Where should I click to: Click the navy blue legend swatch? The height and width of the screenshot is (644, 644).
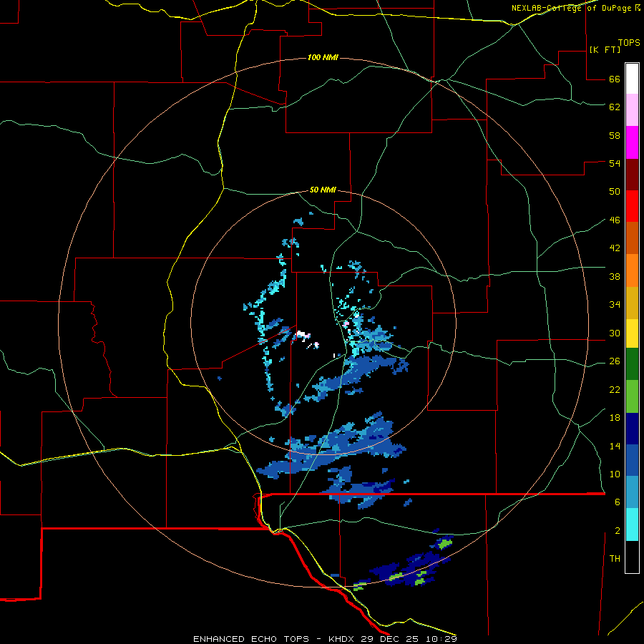632,429
